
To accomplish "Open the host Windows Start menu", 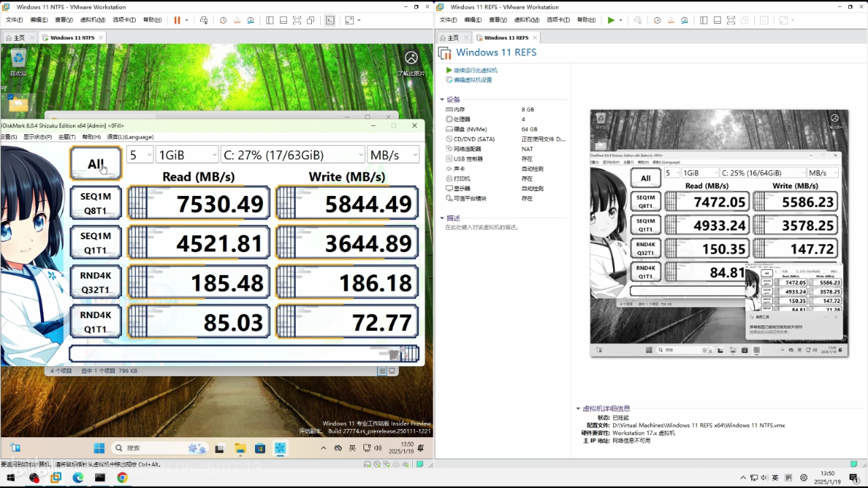I will click(x=11, y=478).
